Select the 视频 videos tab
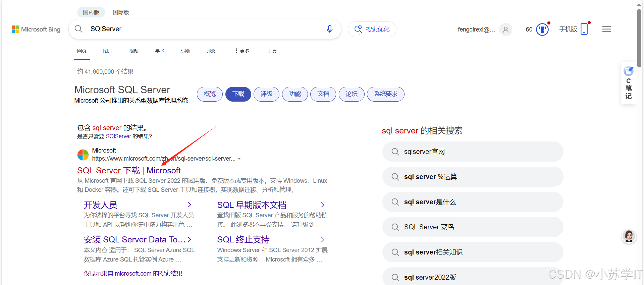This screenshot has width=644, height=285. (x=134, y=51)
